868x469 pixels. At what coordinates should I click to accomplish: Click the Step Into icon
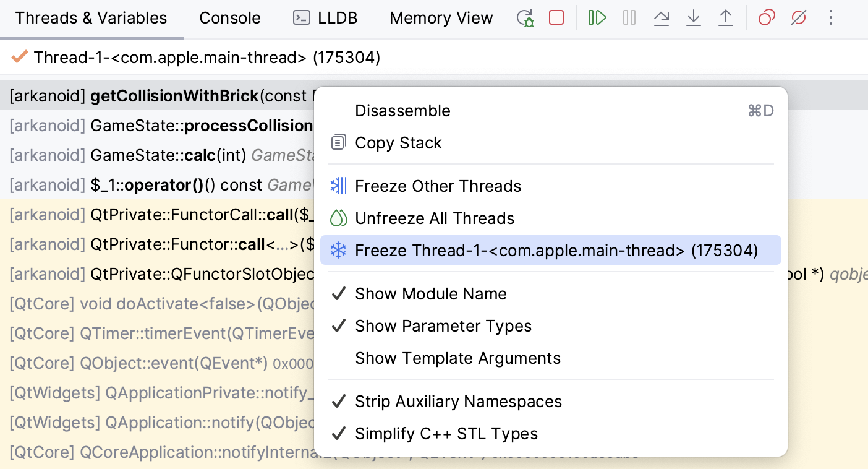pyautogui.click(x=694, y=18)
